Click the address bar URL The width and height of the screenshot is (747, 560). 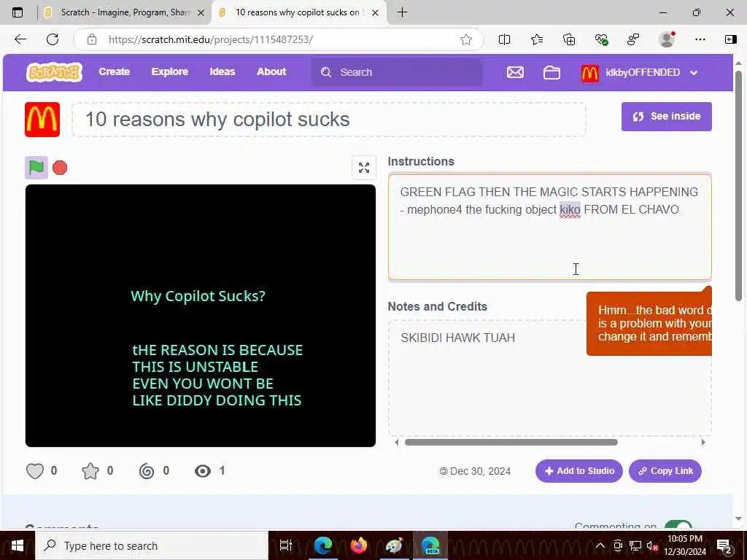[211, 39]
